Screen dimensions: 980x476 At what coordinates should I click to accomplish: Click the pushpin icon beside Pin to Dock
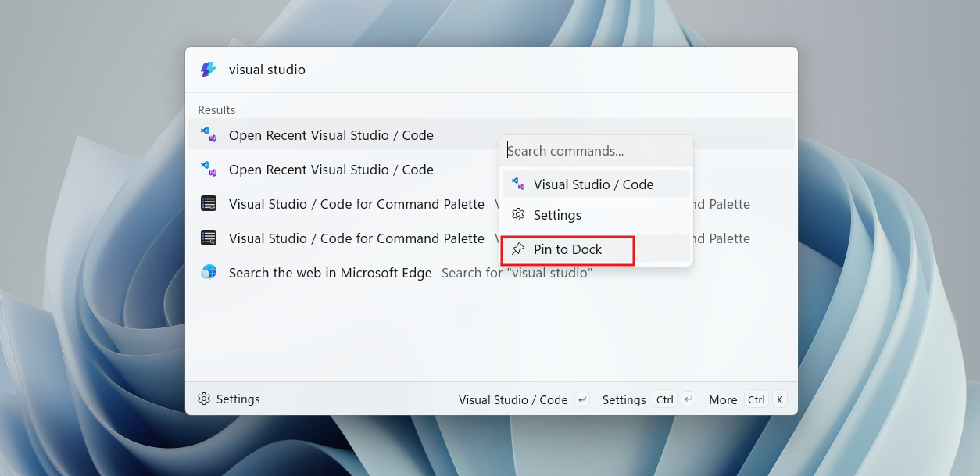point(517,249)
